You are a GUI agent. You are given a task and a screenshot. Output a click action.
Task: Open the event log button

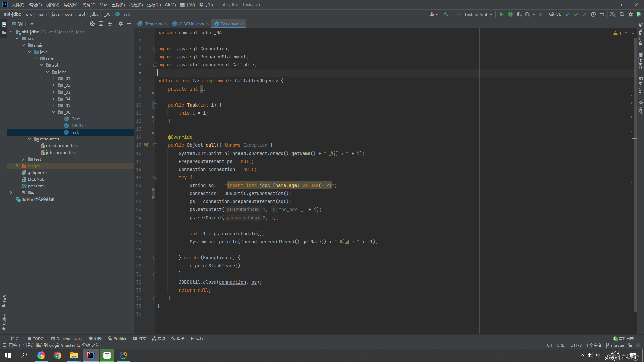pyautogui.click(x=623, y=338)
